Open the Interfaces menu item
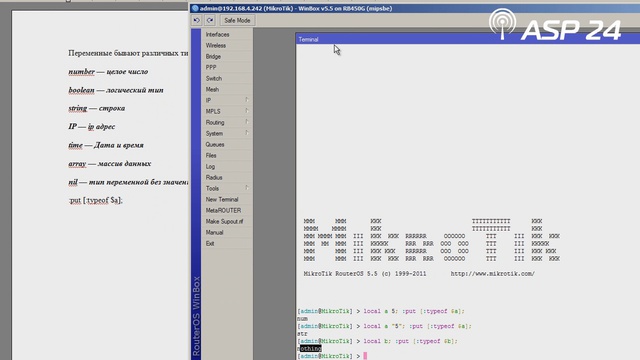 pyautogui.click(x=227, y=35)
